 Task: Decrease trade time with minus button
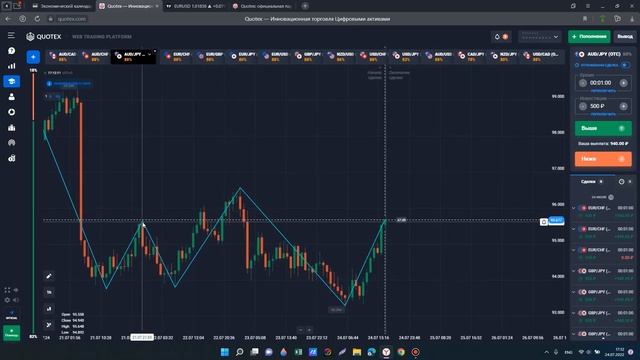click(582, 83)
